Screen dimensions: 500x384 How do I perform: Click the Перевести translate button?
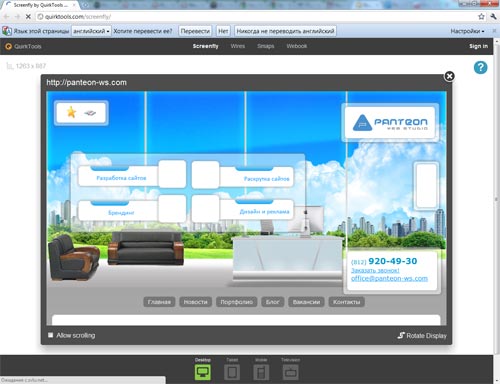click(195, 31)
